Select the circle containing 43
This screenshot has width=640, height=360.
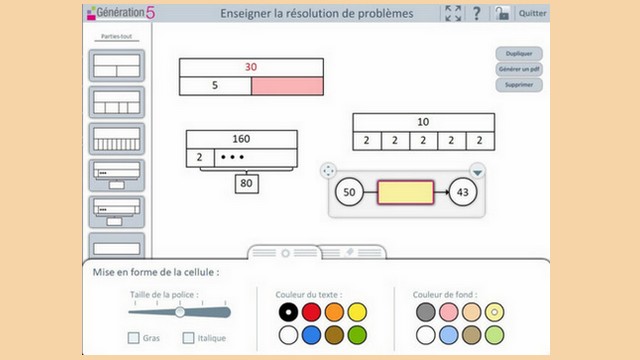coord(462,192)
